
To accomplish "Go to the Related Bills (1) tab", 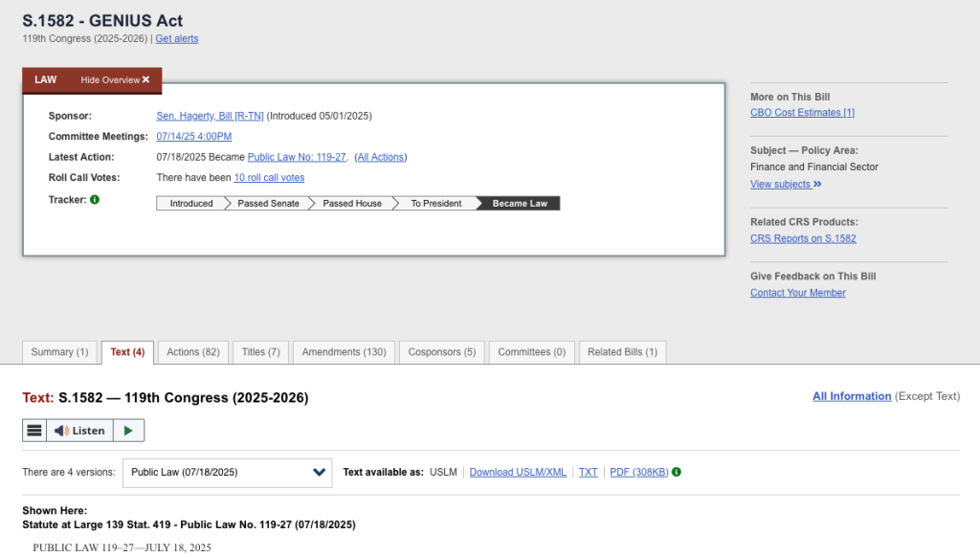I will coord(622,352).
